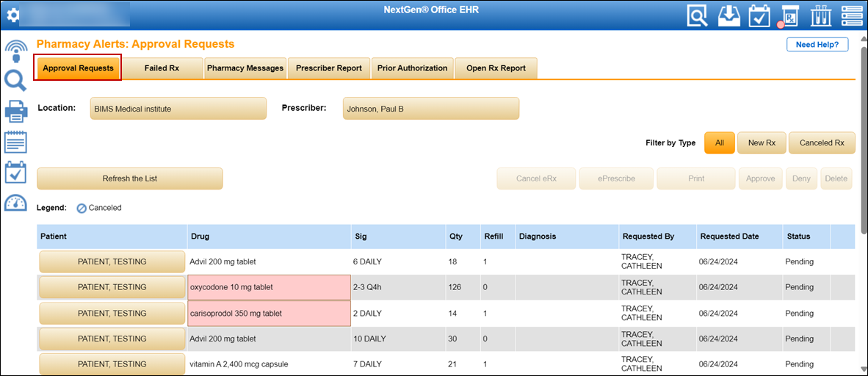This screenshot has width=868, height=376.
Task: Open the dashboard gauge icon in sidebar
Action: coord(15,203)
